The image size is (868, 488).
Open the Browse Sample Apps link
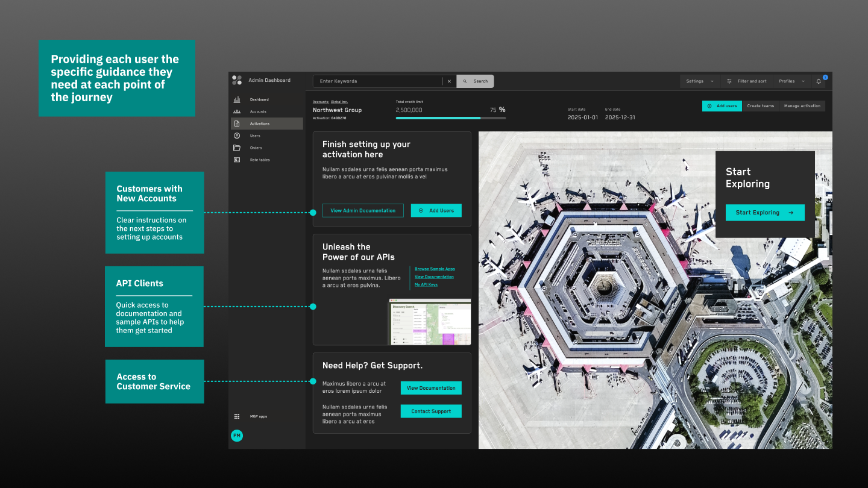[435, 269]
